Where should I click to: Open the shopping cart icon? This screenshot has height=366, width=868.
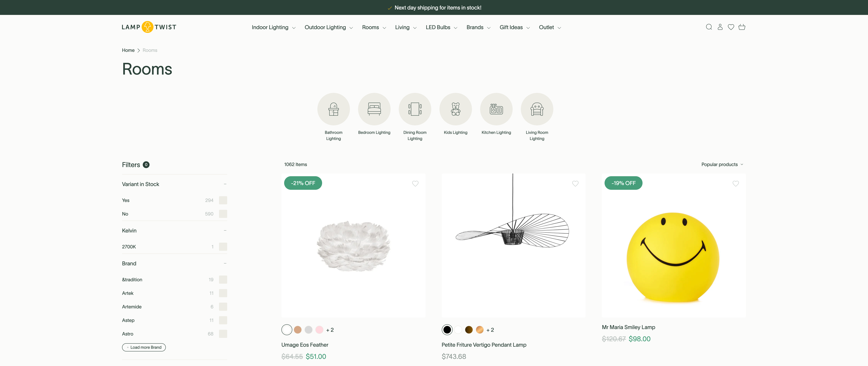[742, 27]
